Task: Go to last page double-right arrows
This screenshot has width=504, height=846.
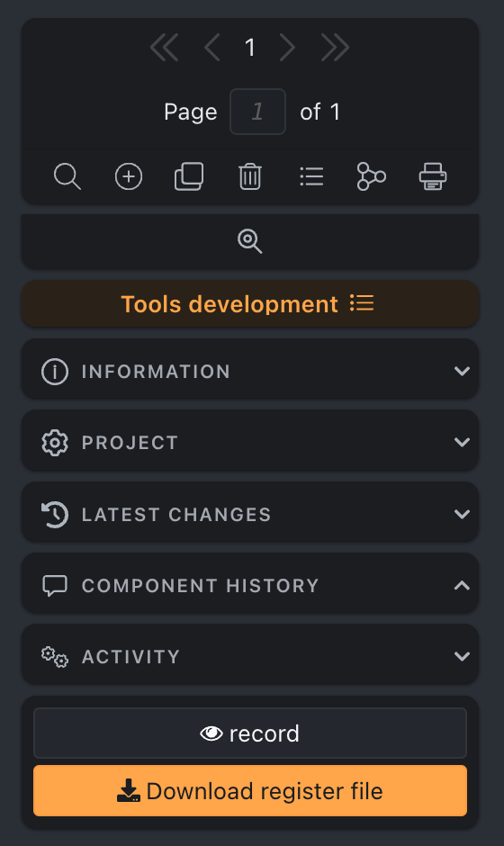Action: pos(335,48)
